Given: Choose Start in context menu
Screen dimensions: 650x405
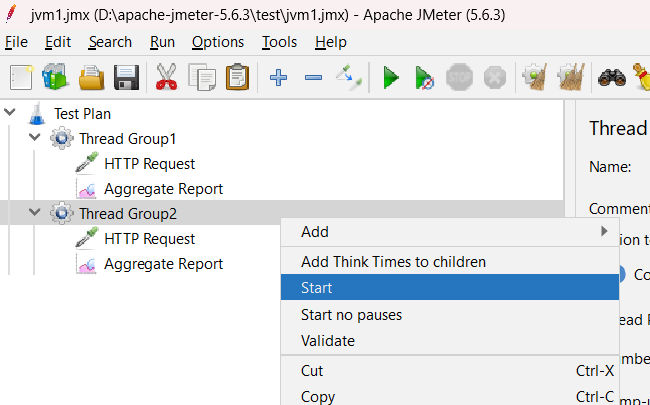Looking at the screenshot, I should pos(450,288).
